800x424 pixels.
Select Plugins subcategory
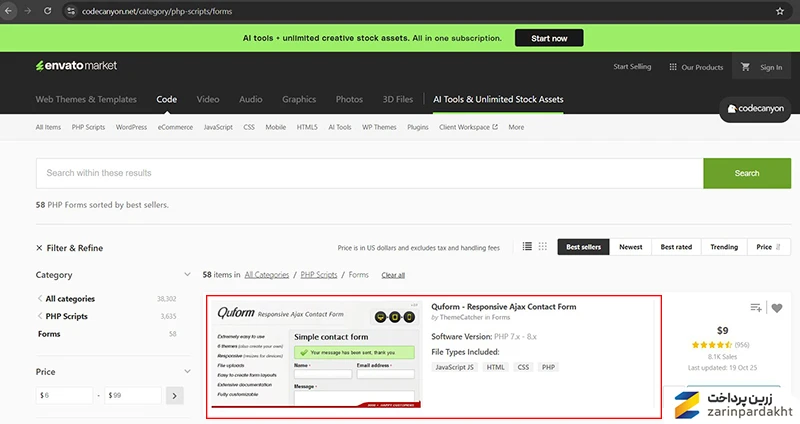[418, 127]
